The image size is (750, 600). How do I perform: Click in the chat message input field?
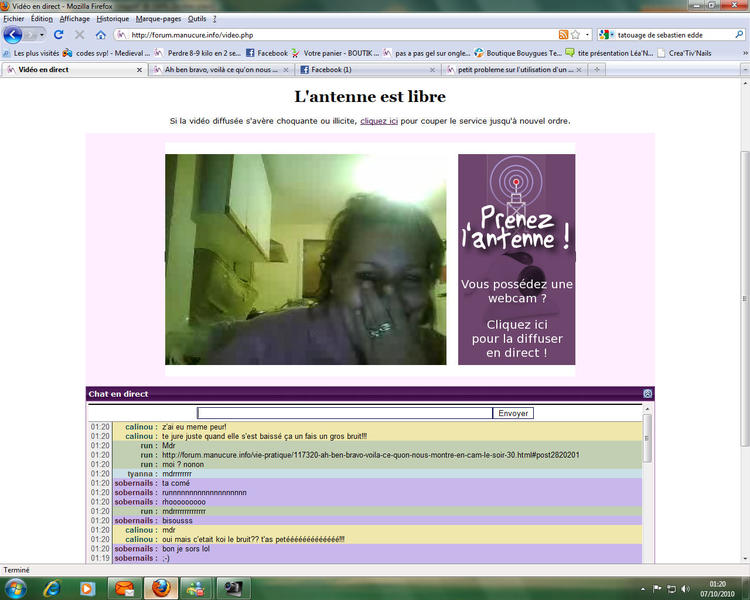point(344,413)
